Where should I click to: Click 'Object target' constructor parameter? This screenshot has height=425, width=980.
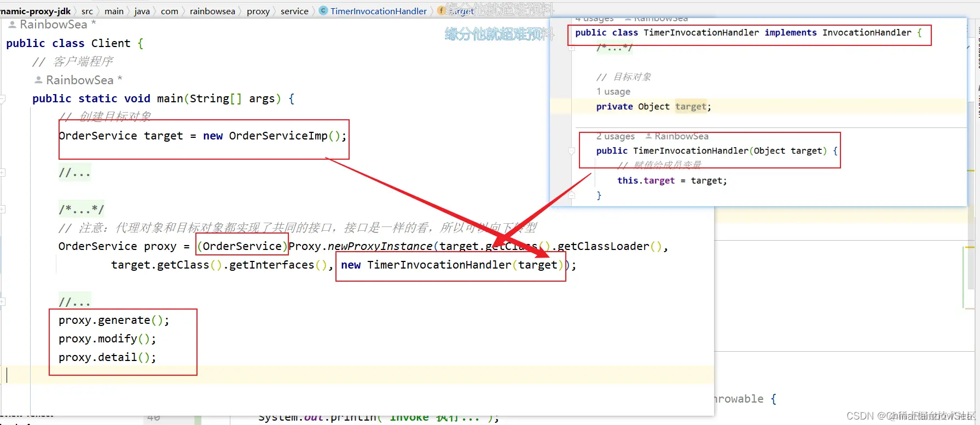pos(787,151)
